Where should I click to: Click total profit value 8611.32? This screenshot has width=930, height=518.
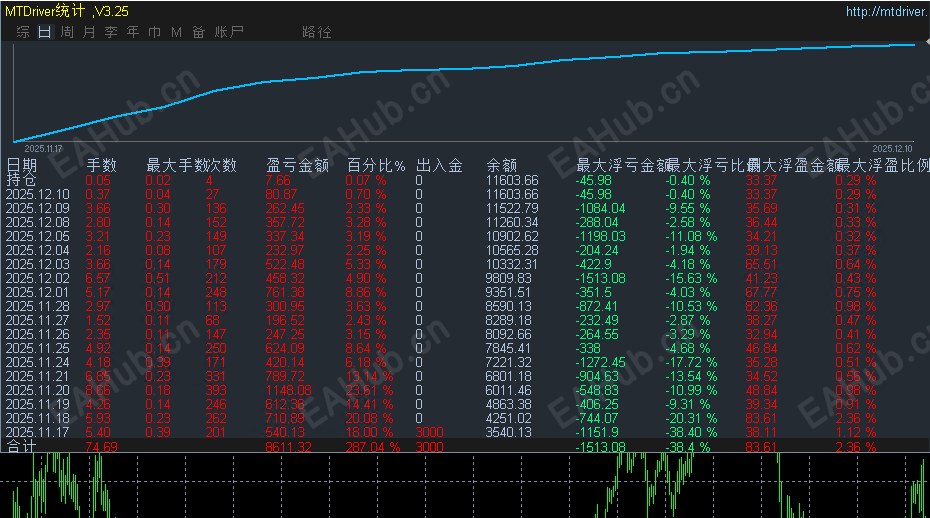288,447
